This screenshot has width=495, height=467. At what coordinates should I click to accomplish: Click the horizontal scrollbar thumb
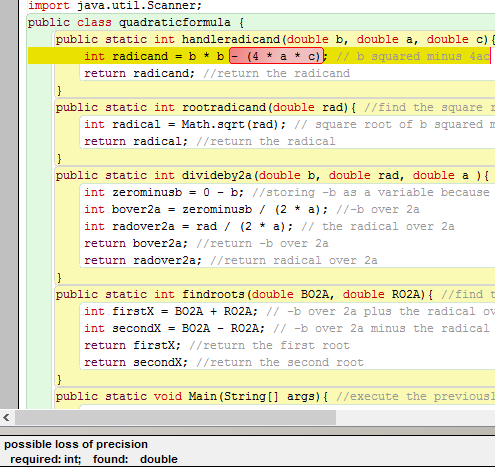click(x=175, y=417)
